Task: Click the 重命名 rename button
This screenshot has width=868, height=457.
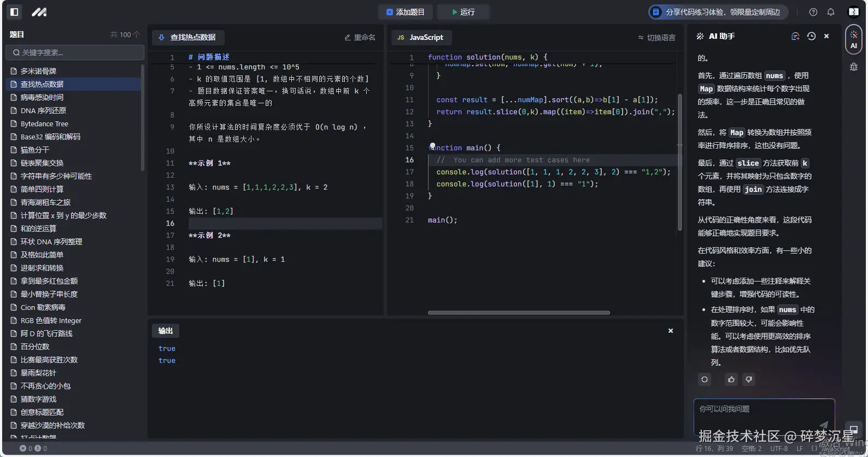Action: (x=360, y=37)
